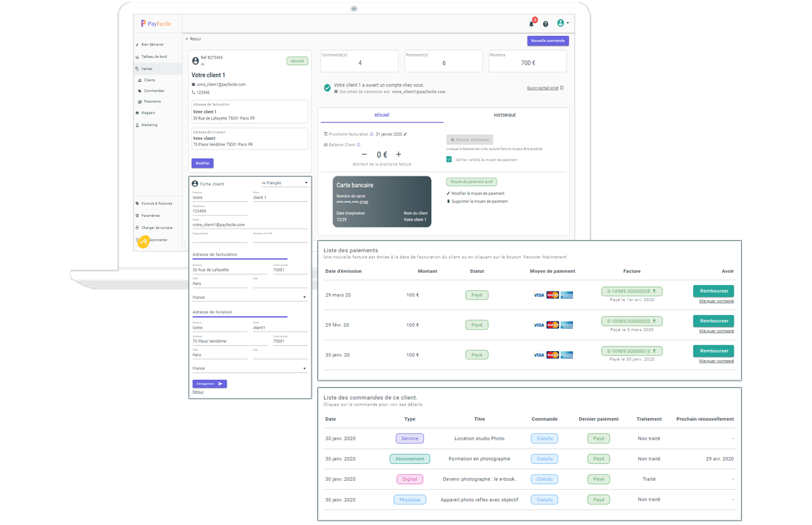
Task: Click the Modifier button on client card
Action: point(202,163)
